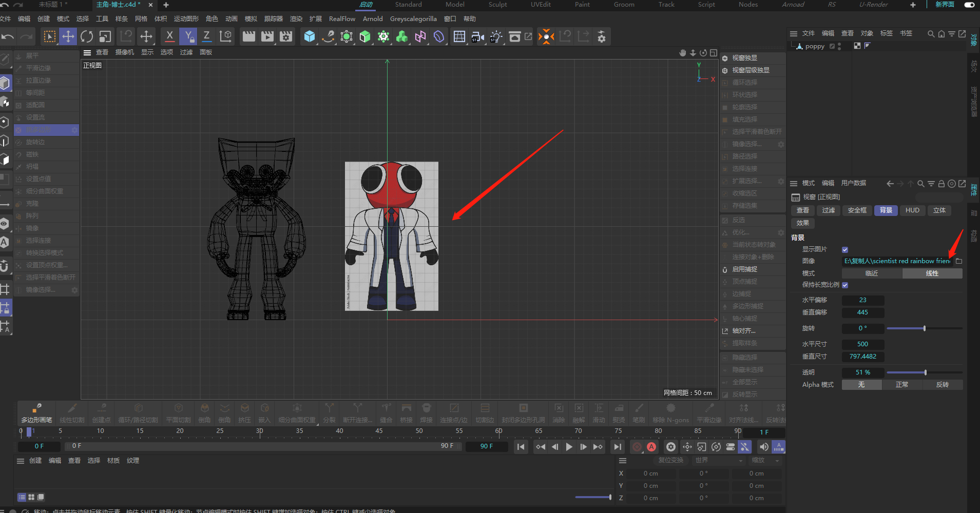Set Alpha mode to 反转
This screenshot has height=513, width=980.
942,385
